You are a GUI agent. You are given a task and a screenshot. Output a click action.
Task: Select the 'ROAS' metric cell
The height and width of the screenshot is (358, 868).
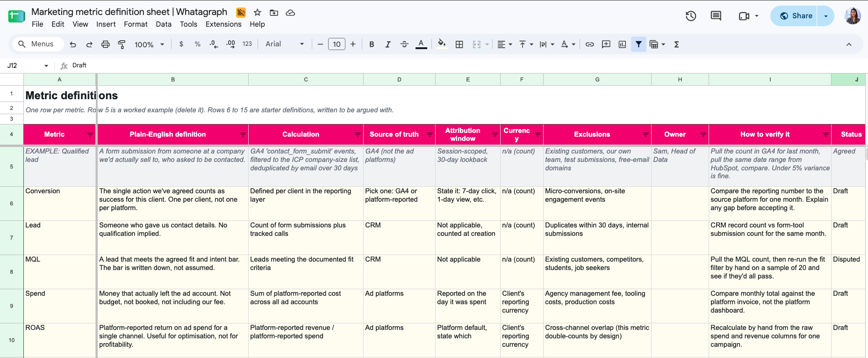(59, 340)
